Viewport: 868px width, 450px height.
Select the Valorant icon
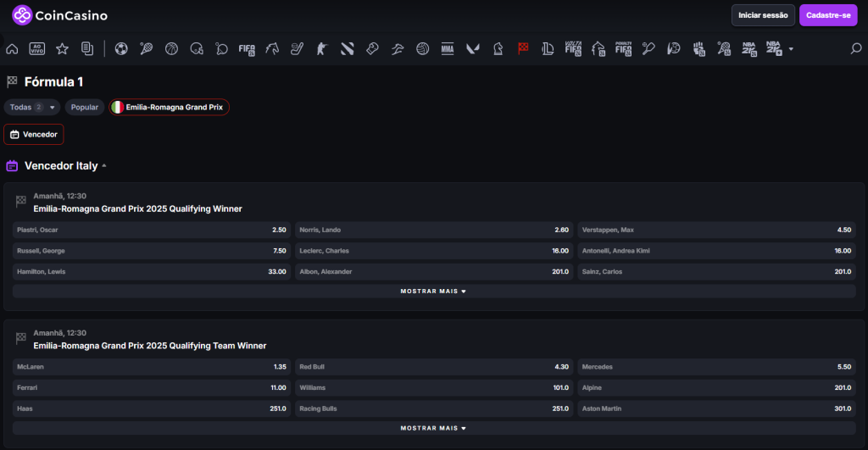(x=473, y=48)
